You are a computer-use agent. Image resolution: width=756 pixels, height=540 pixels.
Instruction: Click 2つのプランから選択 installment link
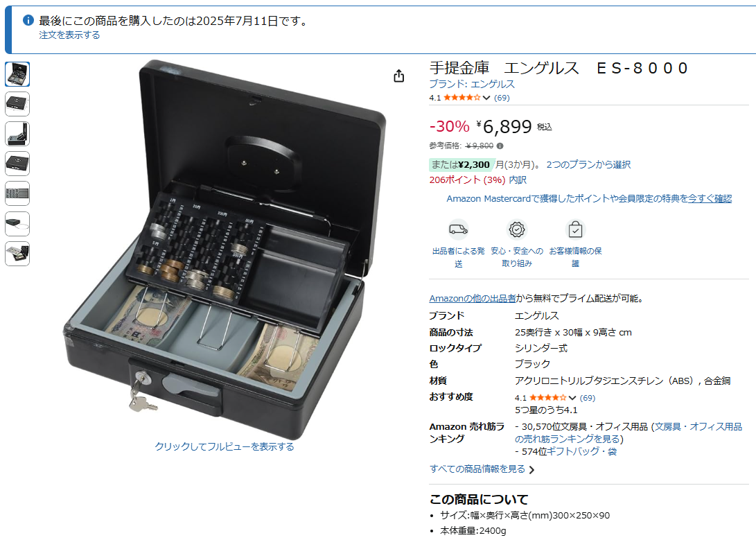point(588,164)
